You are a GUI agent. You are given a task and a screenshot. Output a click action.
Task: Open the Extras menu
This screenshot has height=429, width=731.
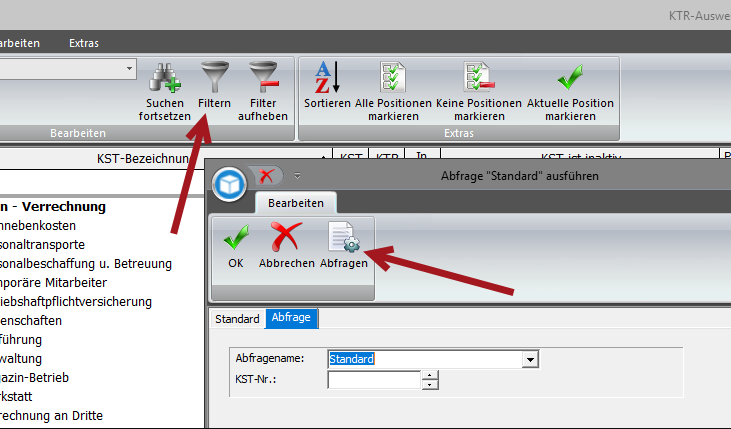83,43
